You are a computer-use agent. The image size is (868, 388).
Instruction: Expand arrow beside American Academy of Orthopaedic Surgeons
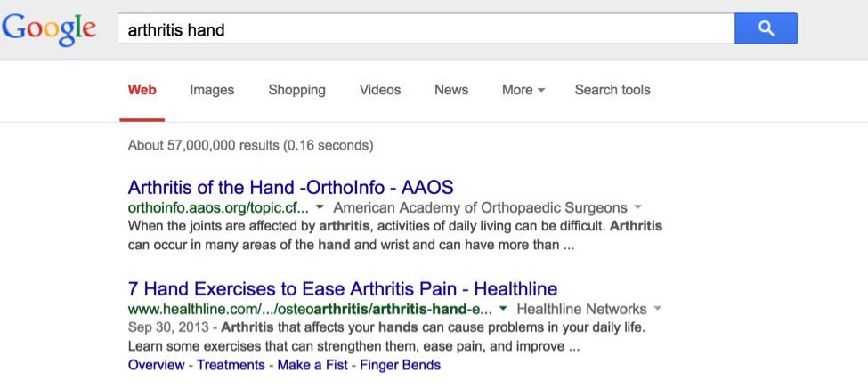(x=637, y=207)
